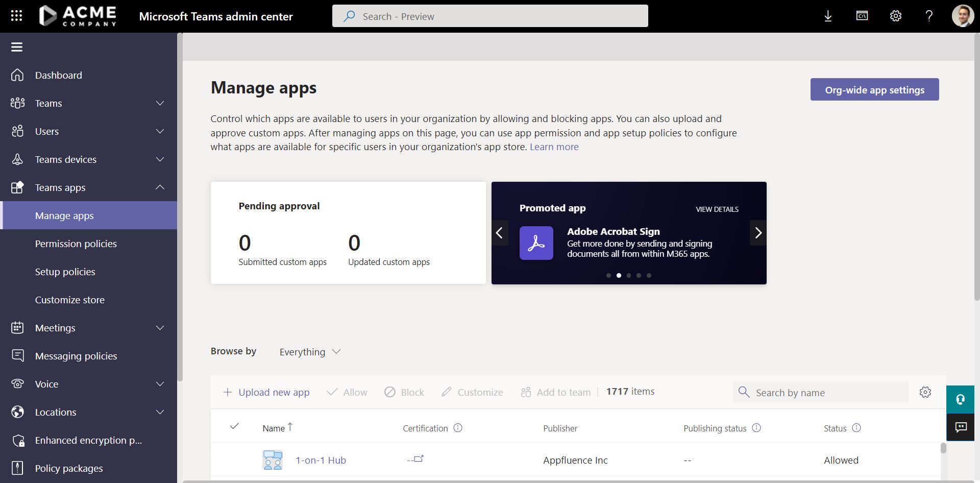Click the Dashboard home icon

(x=17, y=75)
